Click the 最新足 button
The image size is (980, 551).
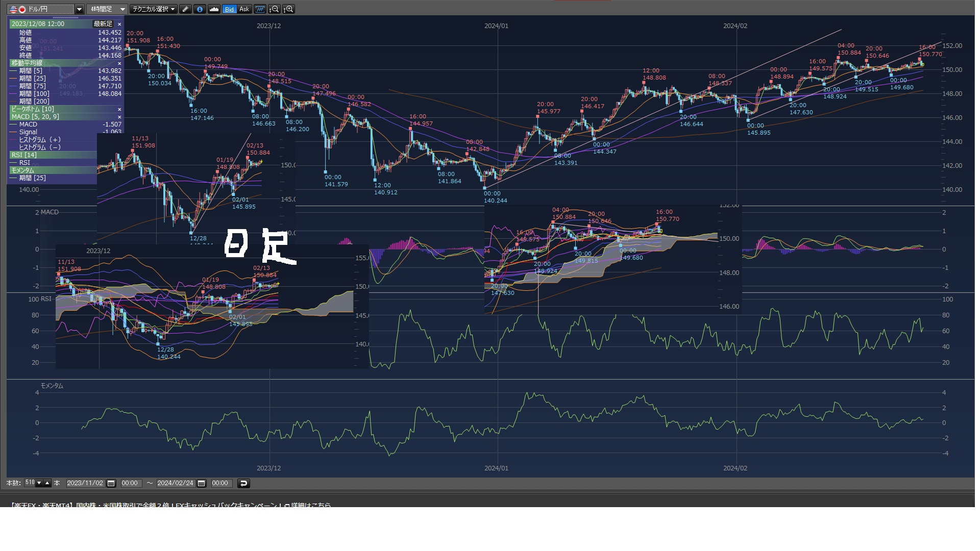point(103,24)
